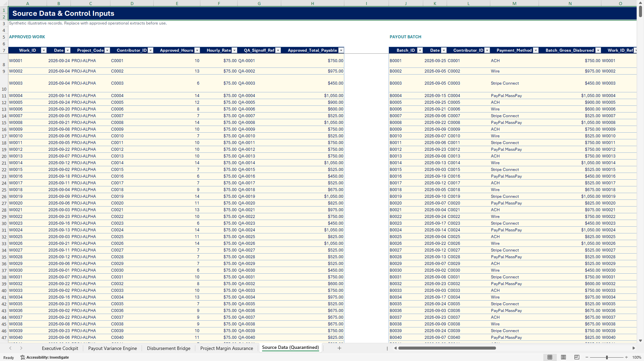Image resolution: width=644 pixels, height=361 pixels.
Task: Open Accessibility: Investigate status item
Action: (x=45, y=357)
